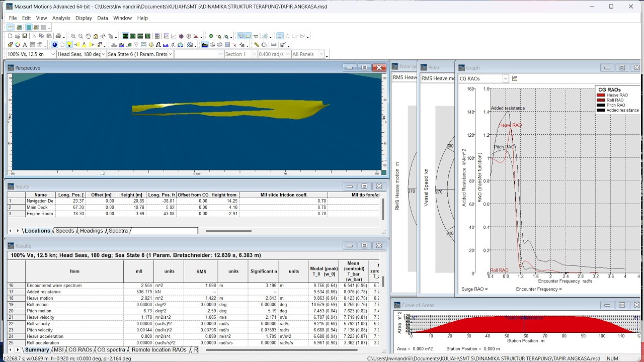
Task: Click the Cut scissors icon
Action: (x=34, y=36)
